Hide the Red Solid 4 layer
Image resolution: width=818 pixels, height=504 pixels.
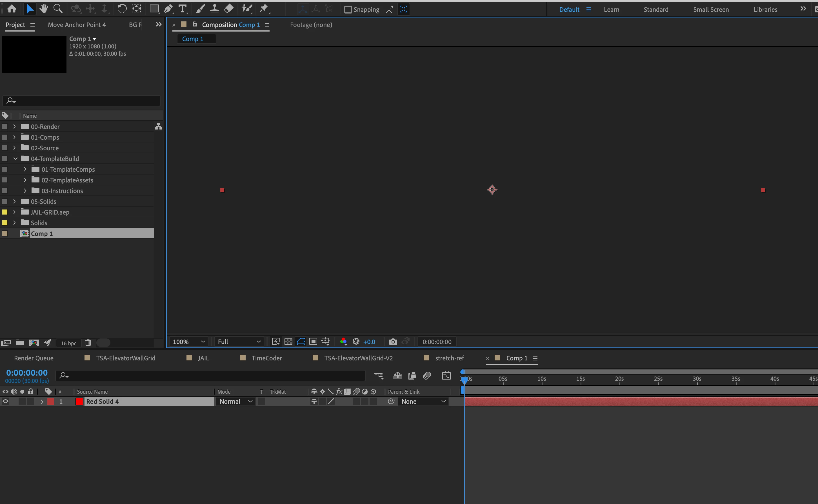pyautogui.click(x=6, y=401)
